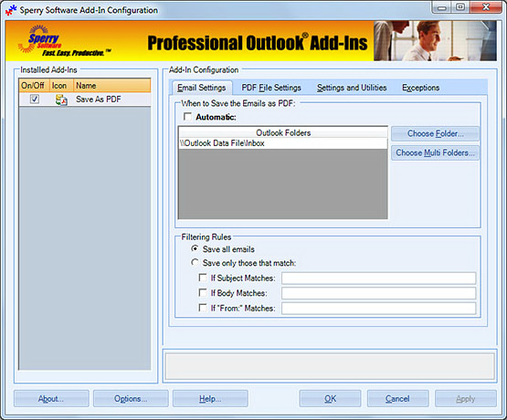The width and height of the screenshot is (507, 420).
Task: Click the Body Matches text field
Action: click(378, 293)
